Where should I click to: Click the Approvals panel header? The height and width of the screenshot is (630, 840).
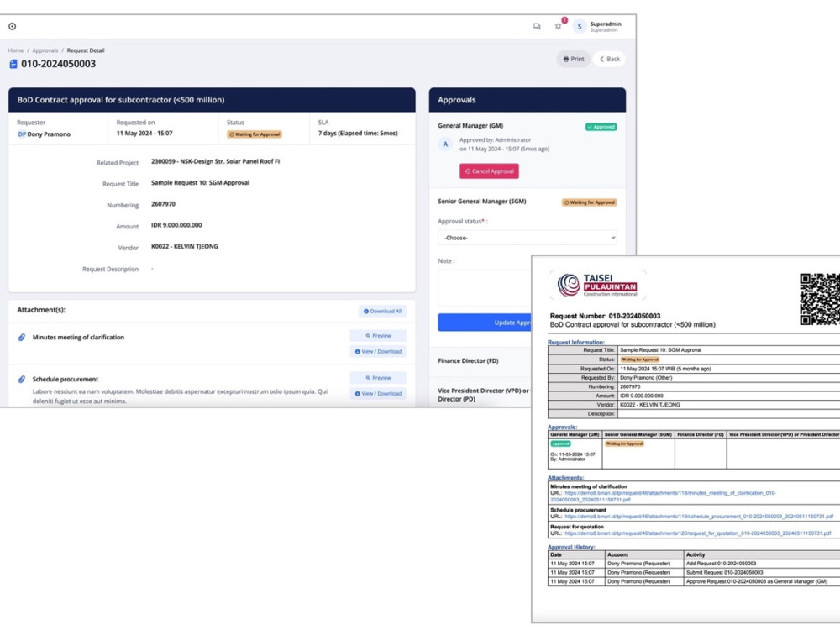tap(528, 100)
